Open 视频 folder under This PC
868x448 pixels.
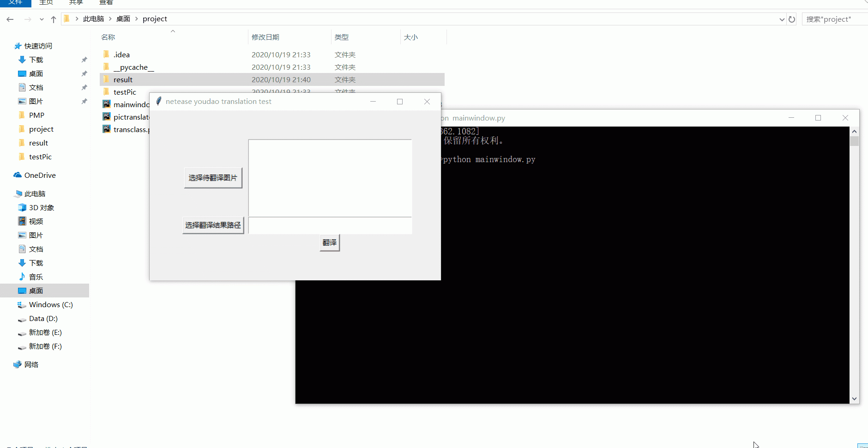click(36, 221)
